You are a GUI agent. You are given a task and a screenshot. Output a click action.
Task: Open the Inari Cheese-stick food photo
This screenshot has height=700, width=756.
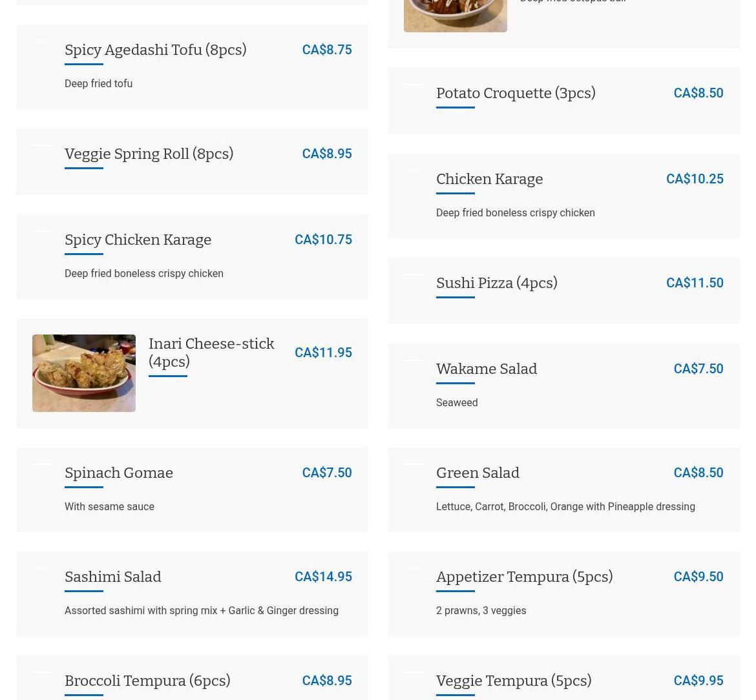[84, 373]
